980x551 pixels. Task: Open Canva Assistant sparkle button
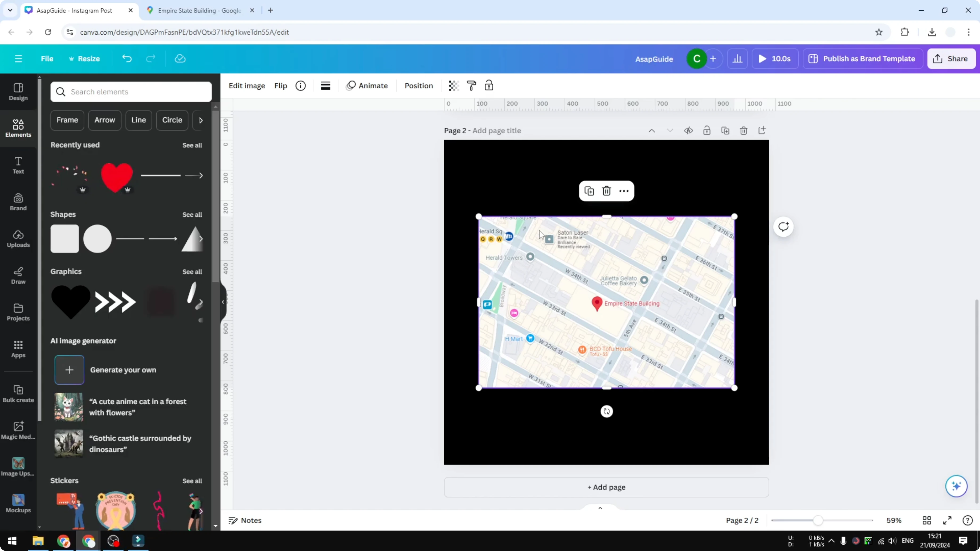(956, 486)
